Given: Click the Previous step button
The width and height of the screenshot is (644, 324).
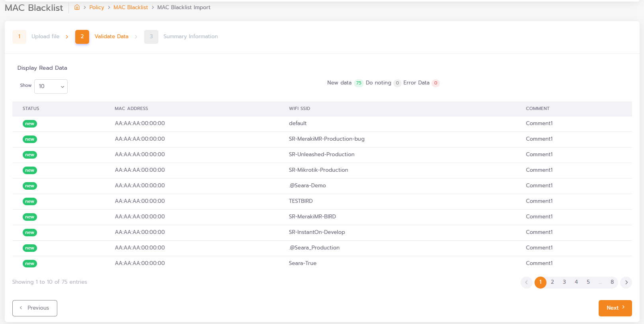Looking at the screenshot, I should click(35, 308).
